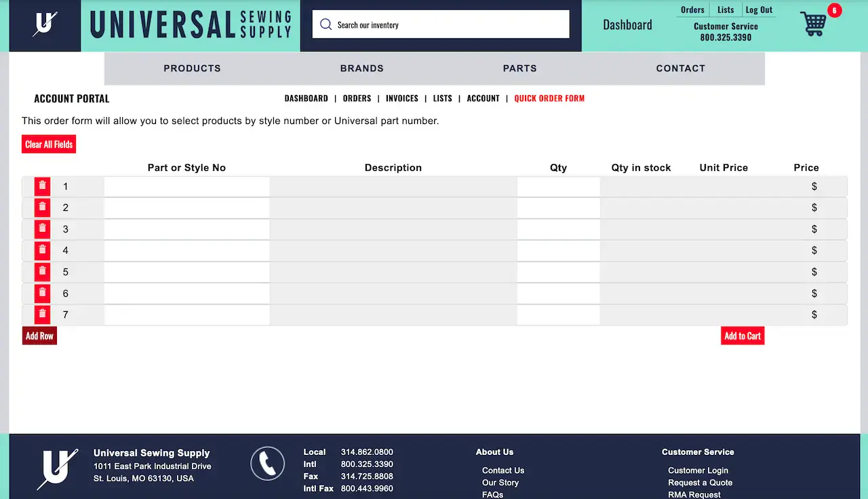The height and width of the screenshot is (499, 868).
Task: Select the QUICK ORDER FORM tab
Action: click(549, 98)
